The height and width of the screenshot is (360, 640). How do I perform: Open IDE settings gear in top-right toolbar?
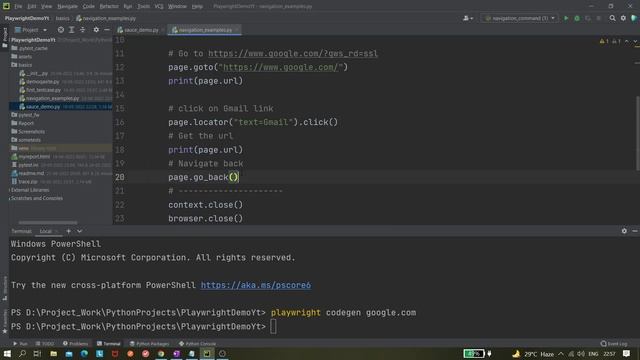pos(623,18)
